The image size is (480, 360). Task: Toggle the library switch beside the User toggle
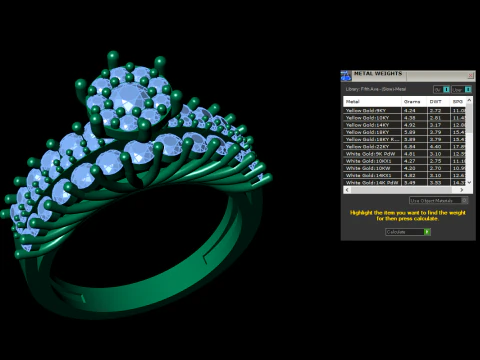[442, 90]
